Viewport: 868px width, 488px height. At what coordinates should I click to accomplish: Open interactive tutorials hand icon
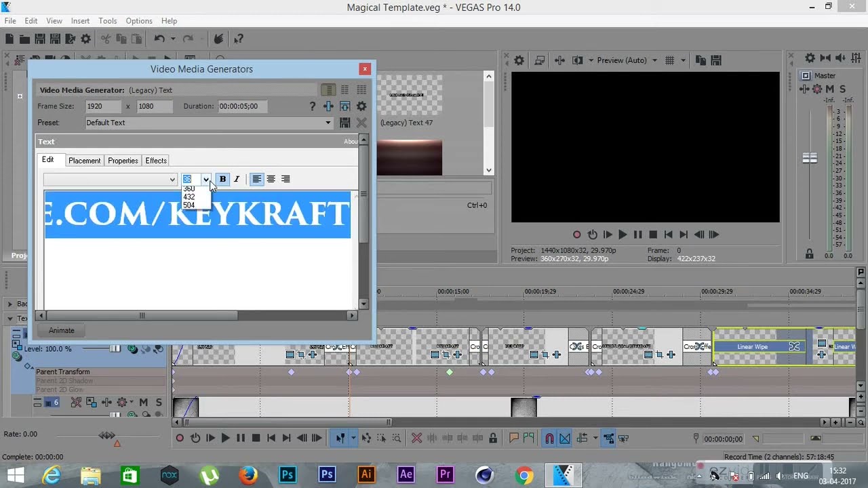[x=218, y=39]
